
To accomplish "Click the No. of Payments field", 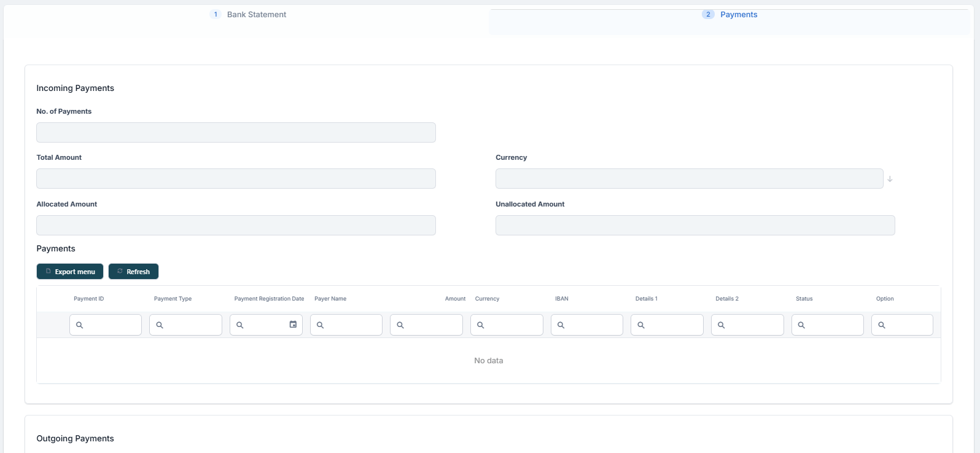I will 236,133.
